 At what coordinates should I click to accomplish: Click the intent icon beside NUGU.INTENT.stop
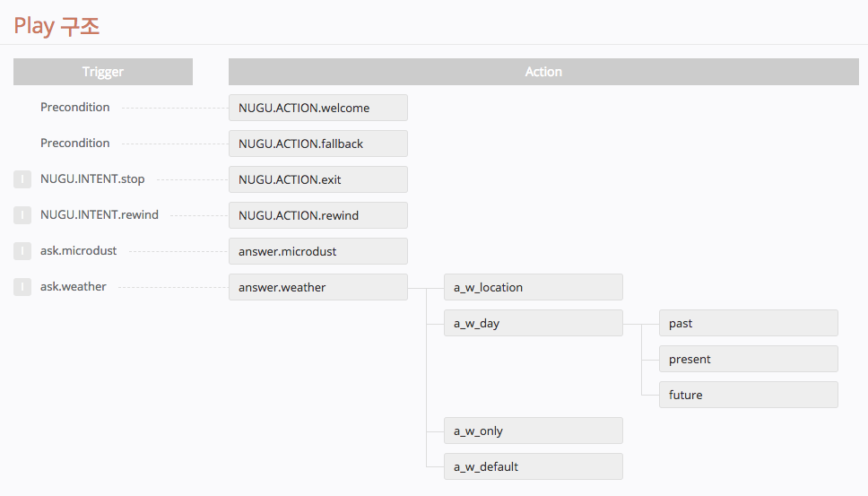tap(22, 179)
